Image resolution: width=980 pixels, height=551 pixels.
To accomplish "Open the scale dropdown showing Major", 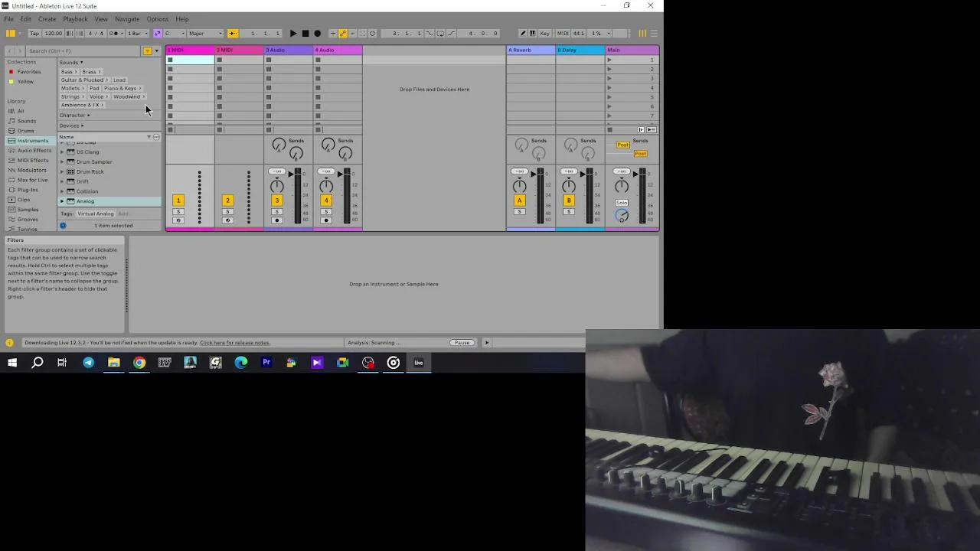I will coord(205,34).
